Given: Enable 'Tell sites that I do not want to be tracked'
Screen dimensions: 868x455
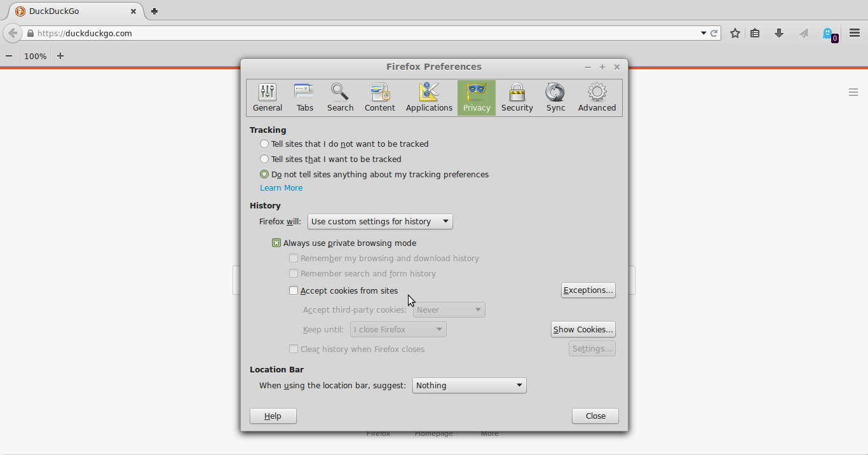Looking at the screenshot, I should pyautogui.click(x=264, y=144).
